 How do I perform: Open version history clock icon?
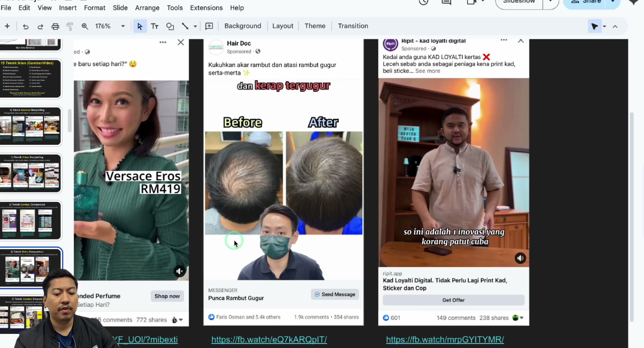(x=424, y=2)
